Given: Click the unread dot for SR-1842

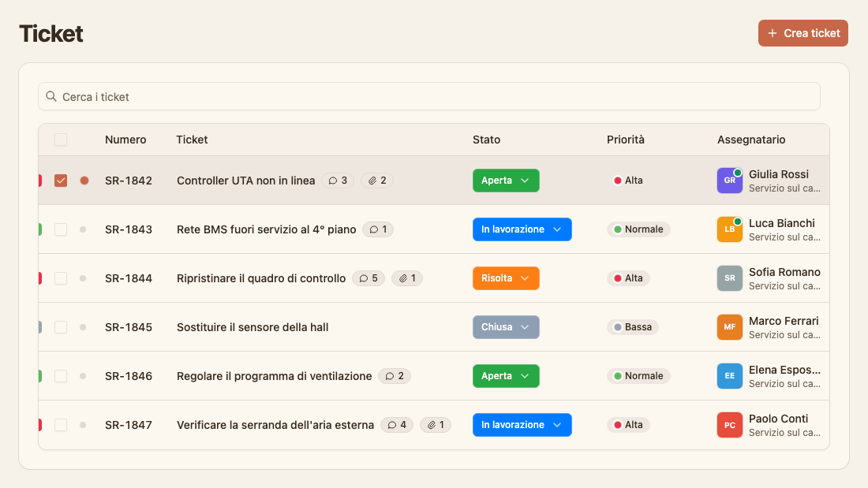Looking at the screenshot, I should [x=84, y=181].
